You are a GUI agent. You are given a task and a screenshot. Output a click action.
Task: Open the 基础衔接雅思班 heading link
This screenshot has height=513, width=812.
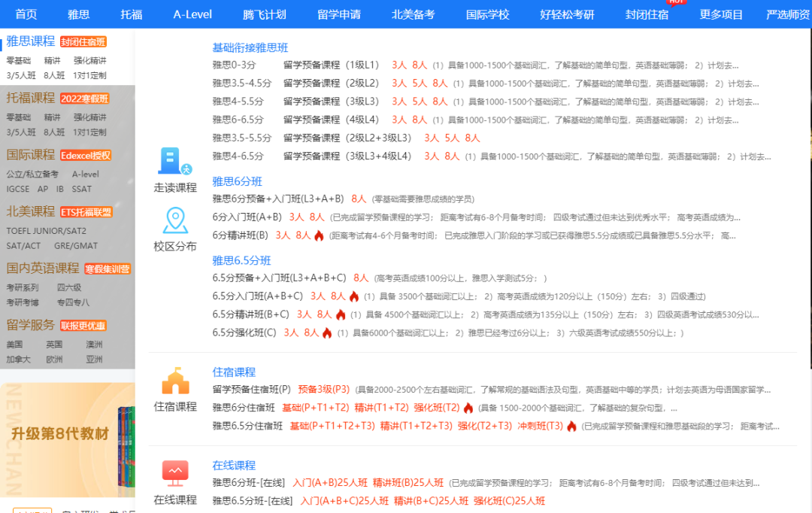click(x=250, y=47)
